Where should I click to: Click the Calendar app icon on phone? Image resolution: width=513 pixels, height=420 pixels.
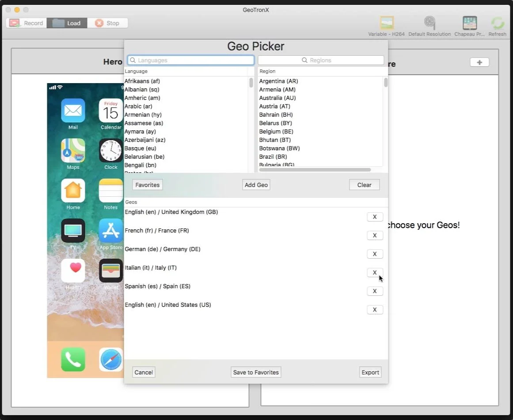[x=110, y=111]
